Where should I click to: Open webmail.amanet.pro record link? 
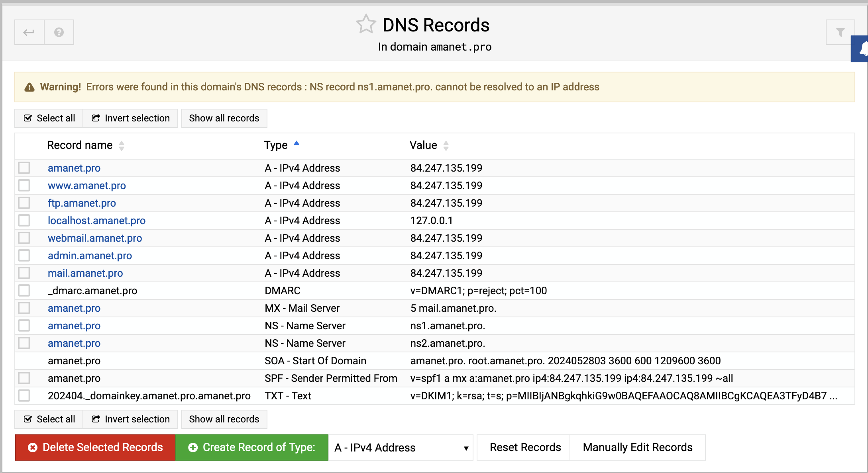(95, 238)
